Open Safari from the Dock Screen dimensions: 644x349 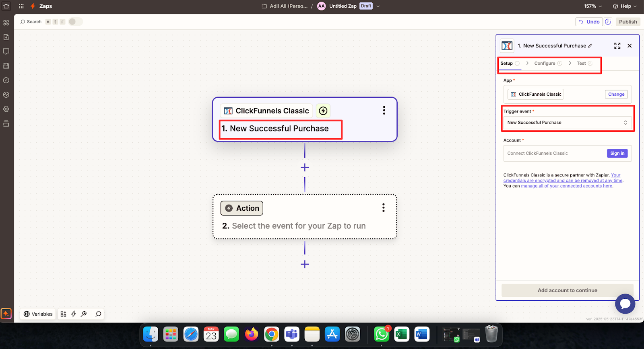tap(191, 334)
